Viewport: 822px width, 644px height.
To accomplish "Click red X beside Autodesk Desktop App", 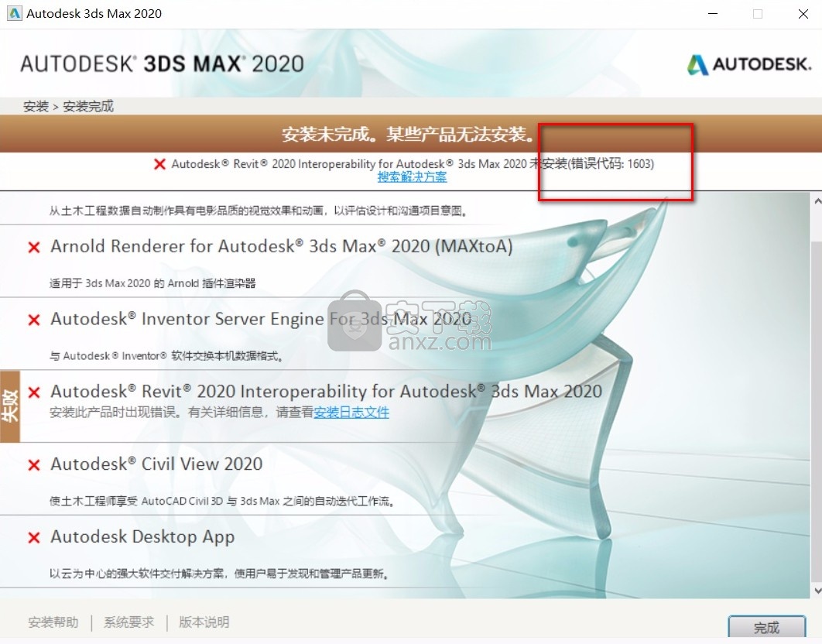I will (34, 537).
